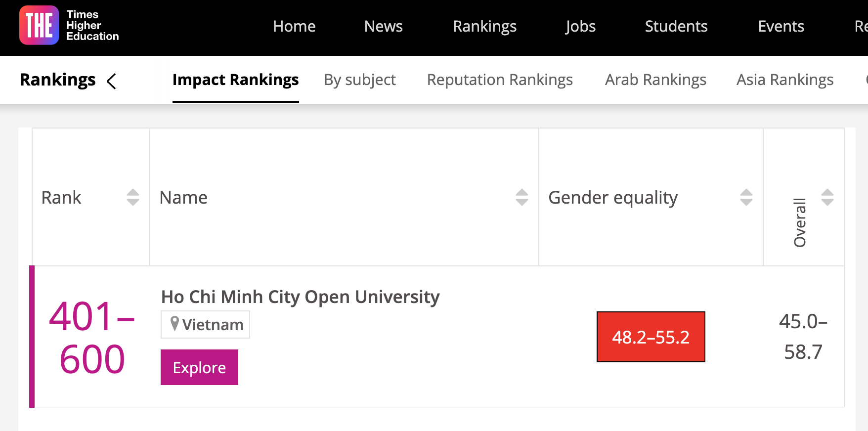Open the Students navigation item
The image size is (868, 431).
click(676, 26)
